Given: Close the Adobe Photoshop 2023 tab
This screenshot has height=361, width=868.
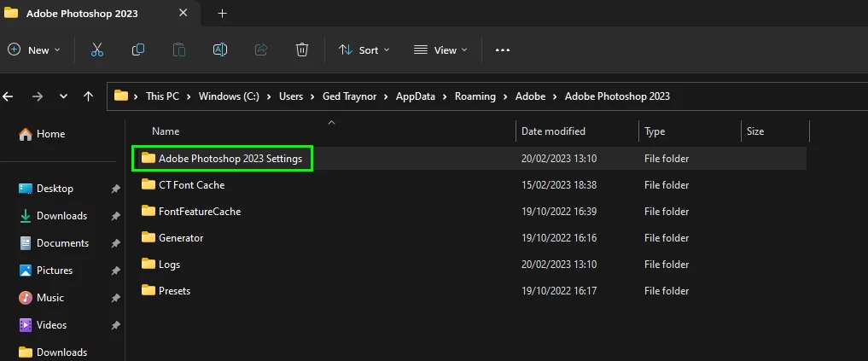Looking at the screenshot, I should coord(184,13).
